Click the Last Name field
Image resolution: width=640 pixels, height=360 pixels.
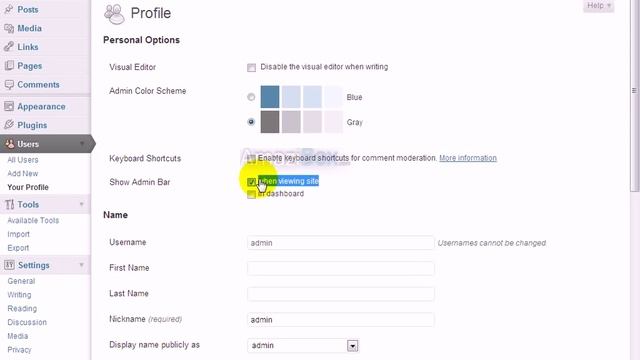pyautogui.click(x=340, y=294)
